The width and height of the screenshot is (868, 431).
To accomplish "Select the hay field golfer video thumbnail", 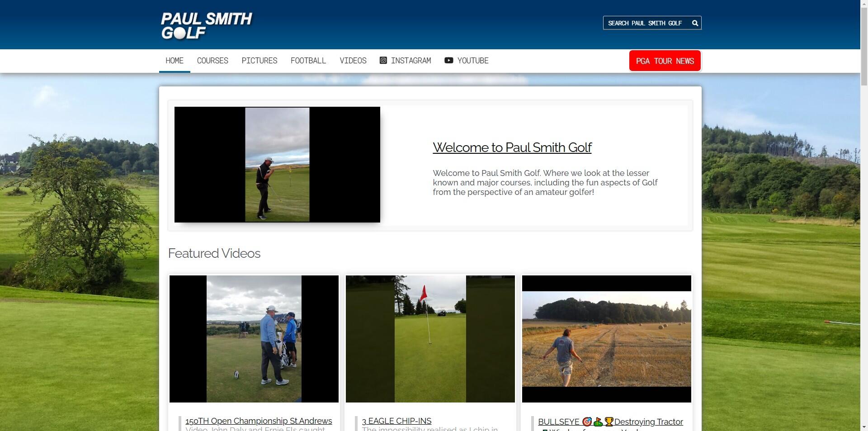I will [x=606, y=339].
